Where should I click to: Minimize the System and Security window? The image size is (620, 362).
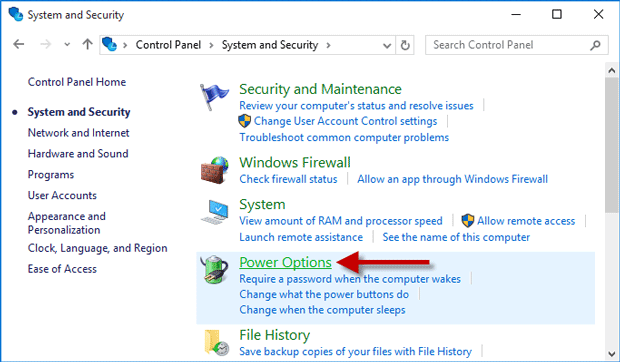tap(516, 15)
